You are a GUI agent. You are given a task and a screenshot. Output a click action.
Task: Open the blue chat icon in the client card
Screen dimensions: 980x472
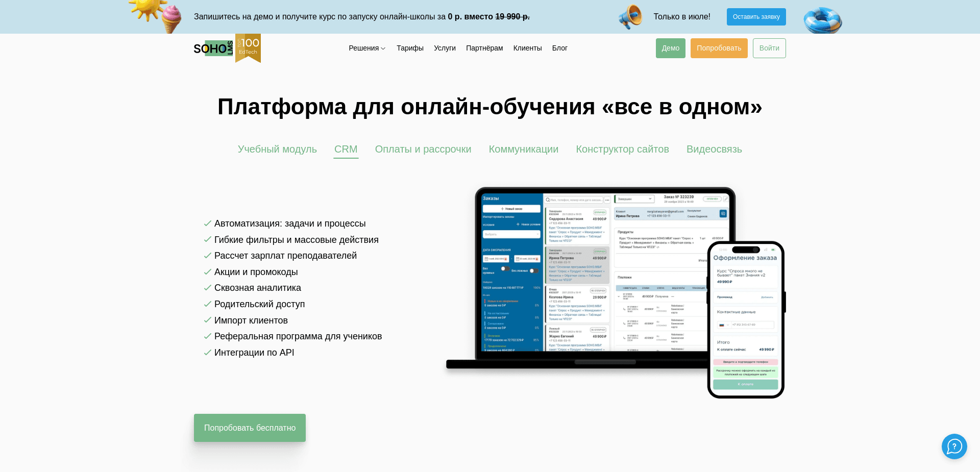[x=723, y=214]
